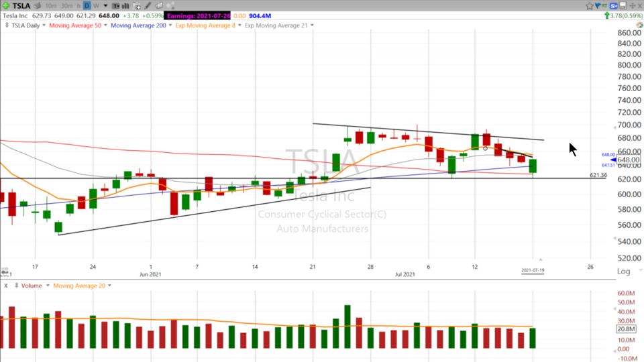The width and height of the screenshot is (644, 362).
Task: Click the Moving Average 200 label
Action: tap(138, 25)
